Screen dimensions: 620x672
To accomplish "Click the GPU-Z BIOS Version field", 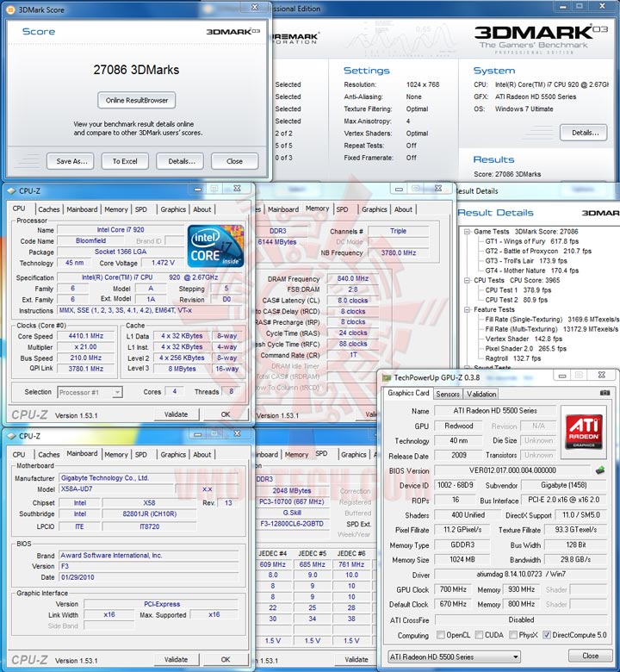I will [x=512, y=470].
